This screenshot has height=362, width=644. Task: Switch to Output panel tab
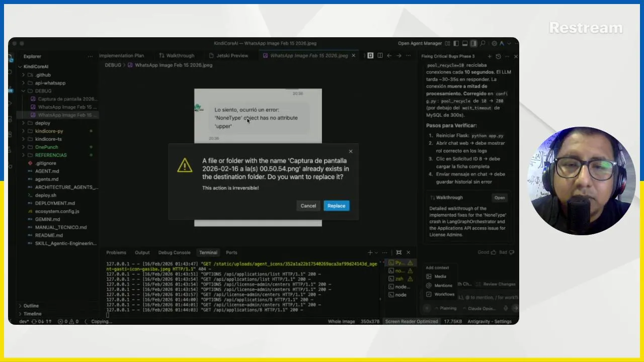tap(142, 253)
